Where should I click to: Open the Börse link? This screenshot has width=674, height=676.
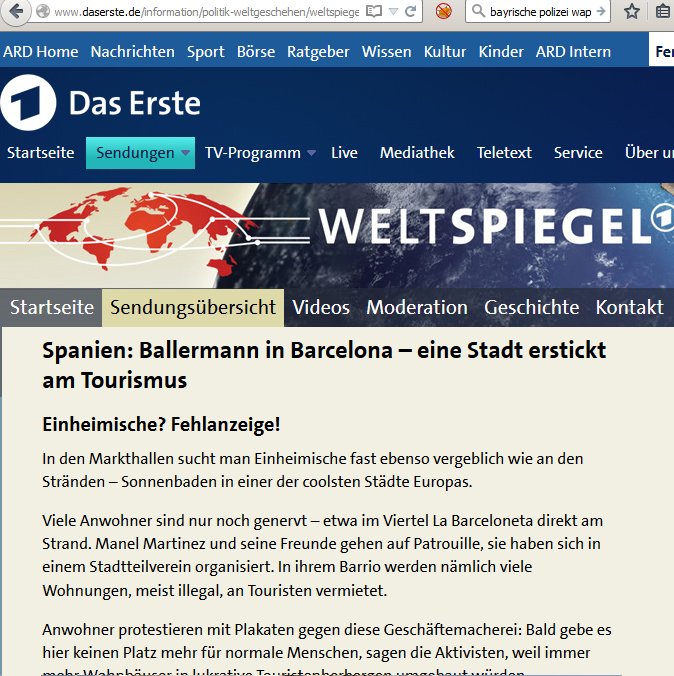[x=256, y=52]
